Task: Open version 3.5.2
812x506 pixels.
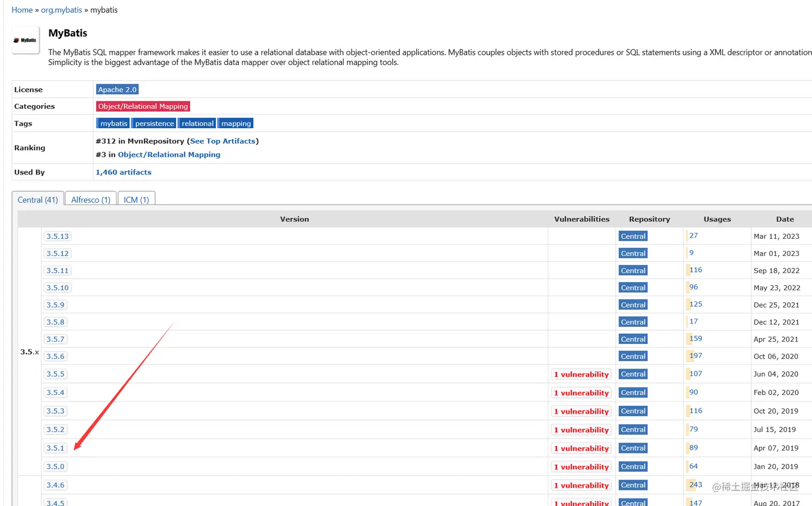Action: (55, 429)
